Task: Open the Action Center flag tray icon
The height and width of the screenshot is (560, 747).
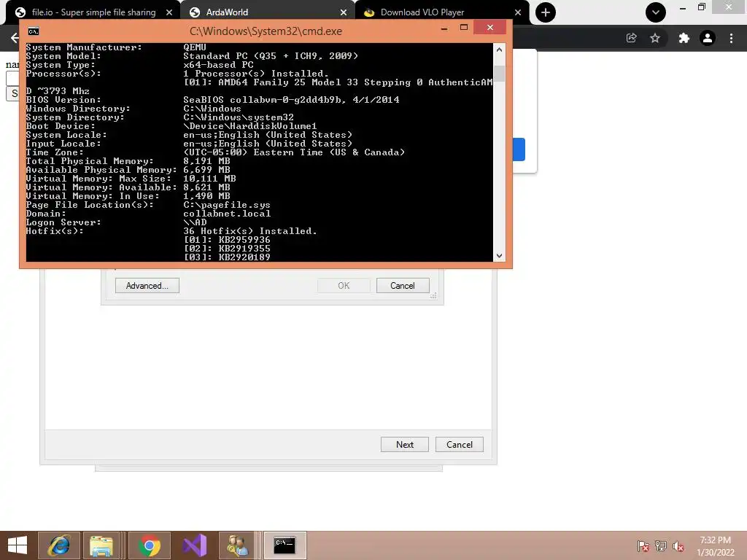Action: coord(643,546)
